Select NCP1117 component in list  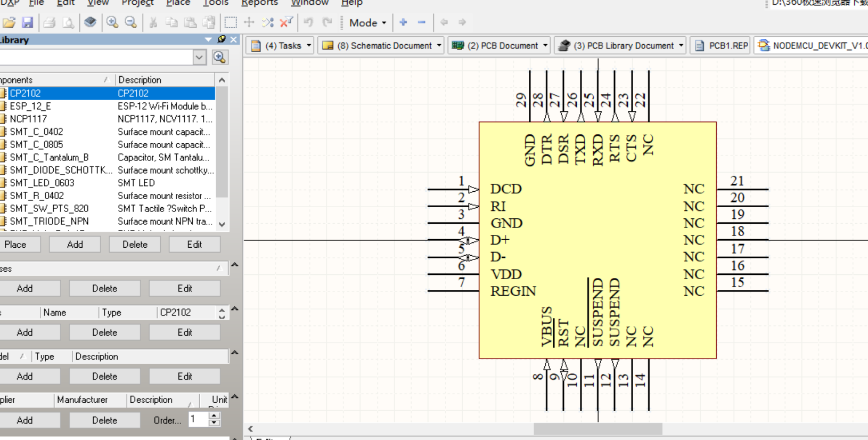pyautogui.click(x=108, y=119)
